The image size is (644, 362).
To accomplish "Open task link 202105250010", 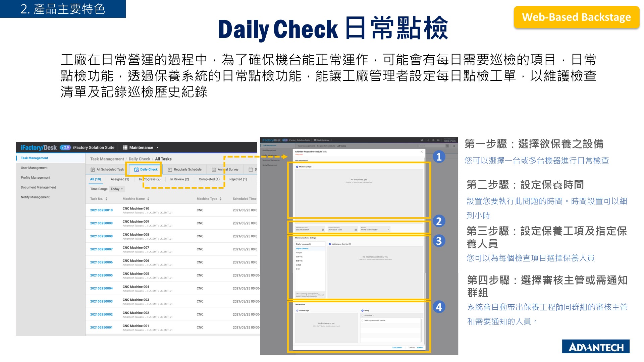I will [101, 210].
